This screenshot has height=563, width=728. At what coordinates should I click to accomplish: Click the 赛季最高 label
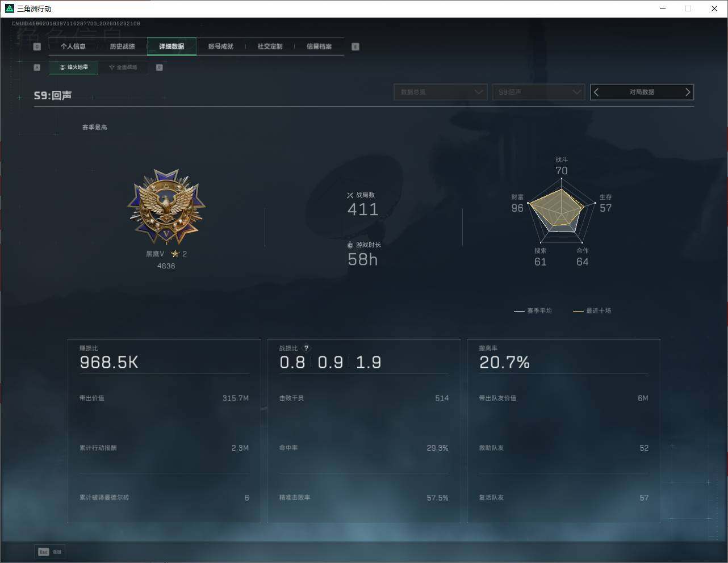click(94, 128)
